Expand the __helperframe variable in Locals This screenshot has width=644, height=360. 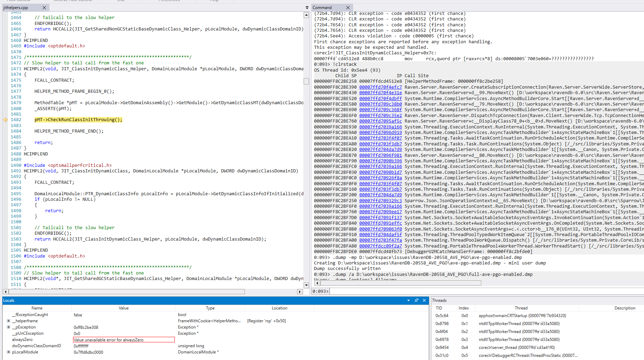click(x=8, y=321)
